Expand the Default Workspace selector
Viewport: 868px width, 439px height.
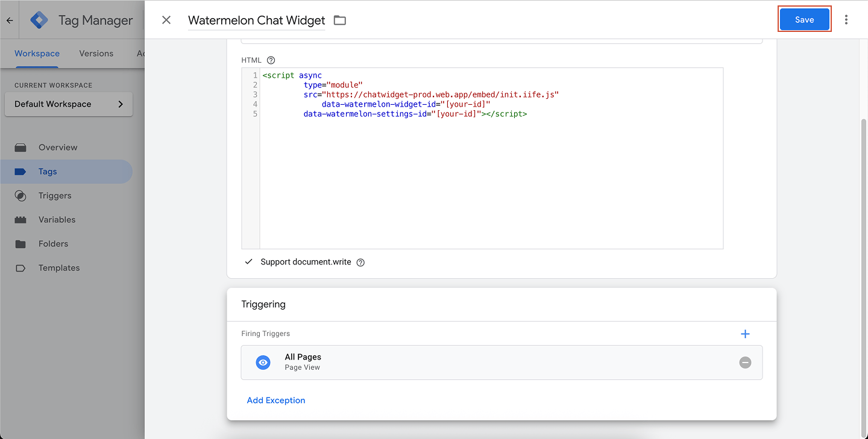click(69, 104)
